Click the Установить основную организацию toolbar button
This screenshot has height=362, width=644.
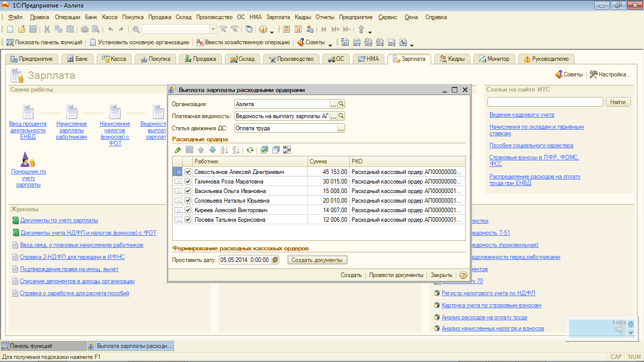click(x=139, y=42)
